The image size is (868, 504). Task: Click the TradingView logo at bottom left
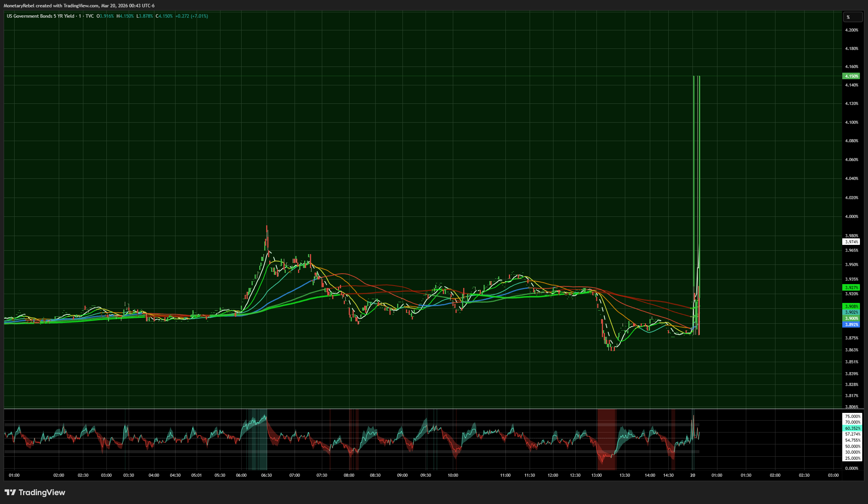tap(35, 492)
